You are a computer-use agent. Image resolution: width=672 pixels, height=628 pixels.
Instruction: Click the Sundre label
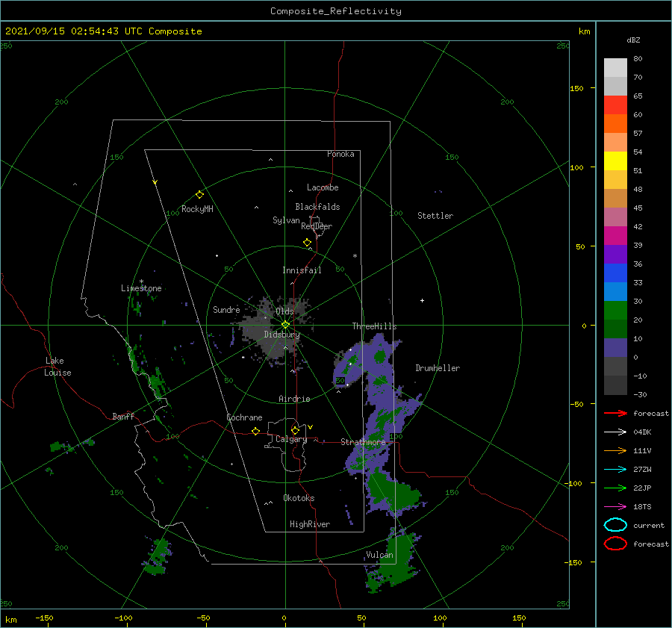(x=226, y=309)
